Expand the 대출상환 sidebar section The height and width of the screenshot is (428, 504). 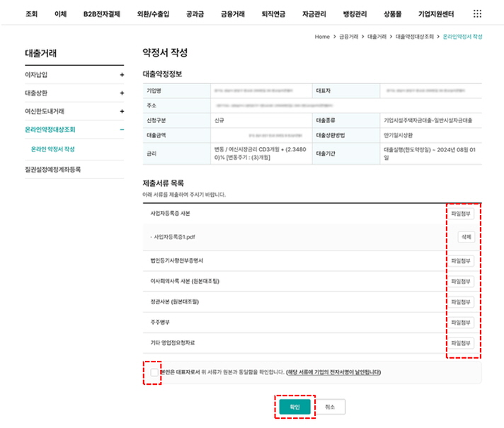point(121,93)
